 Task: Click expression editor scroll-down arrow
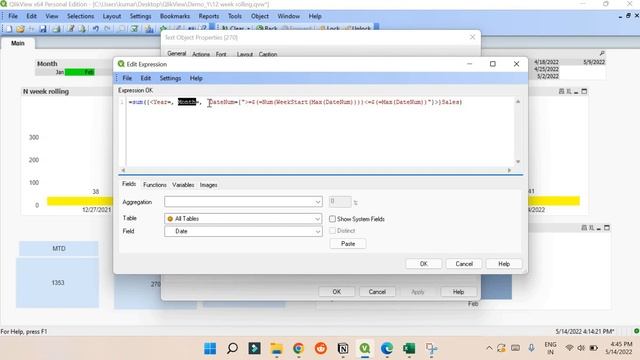tap(518, 162)
